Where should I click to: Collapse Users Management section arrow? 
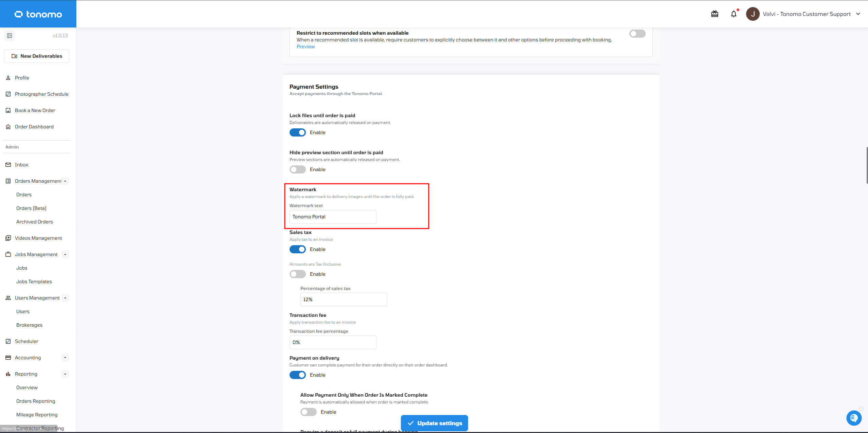pos(65,298)
